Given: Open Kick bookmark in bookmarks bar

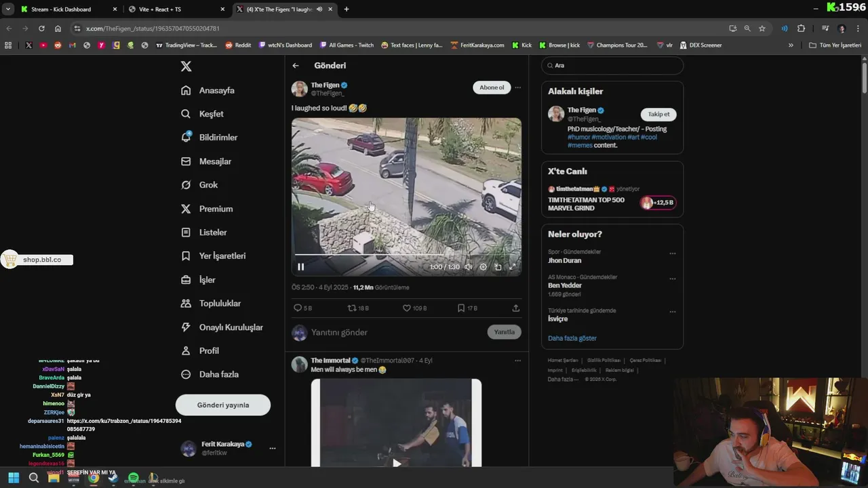Looking at the screenshot, I should click(x=522, y=45).
